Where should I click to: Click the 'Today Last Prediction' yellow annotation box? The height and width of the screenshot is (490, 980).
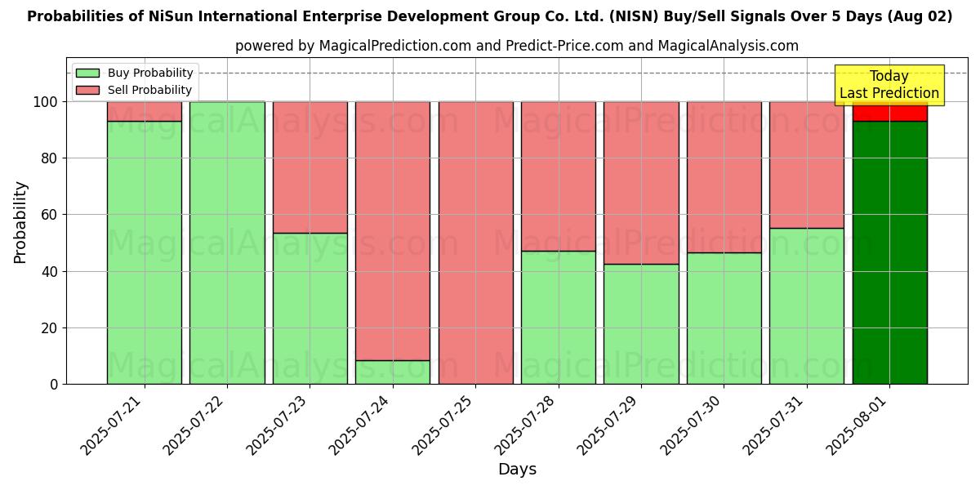[x=889, y=85]
